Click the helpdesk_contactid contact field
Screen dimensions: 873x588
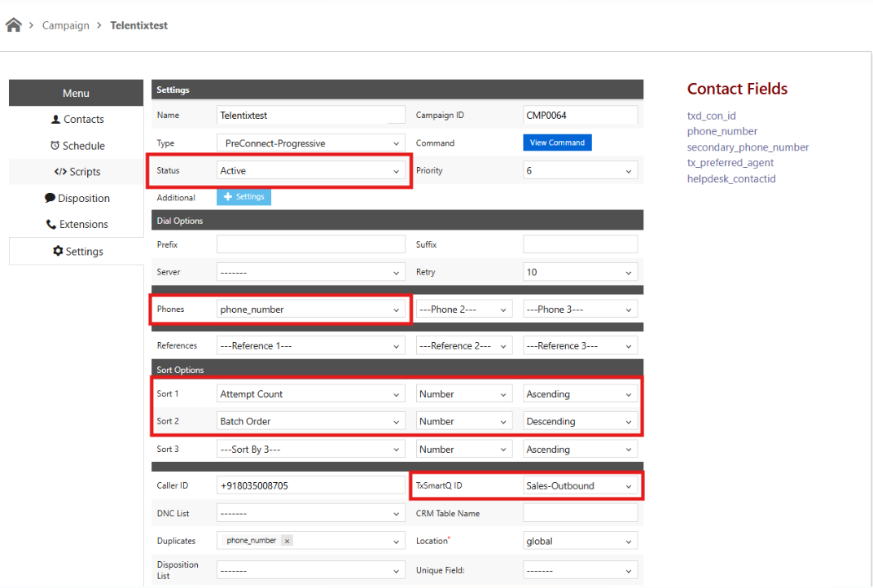click(x=731, y=178)
